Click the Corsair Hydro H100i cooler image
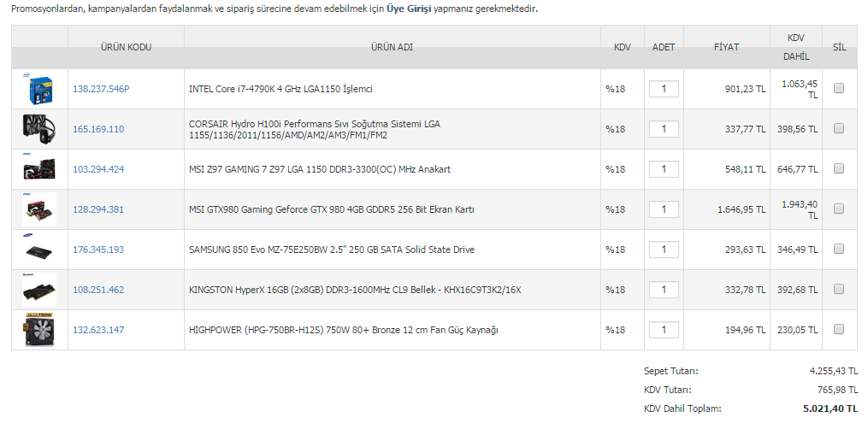868x423 pixels. click(x=39, y=129)
